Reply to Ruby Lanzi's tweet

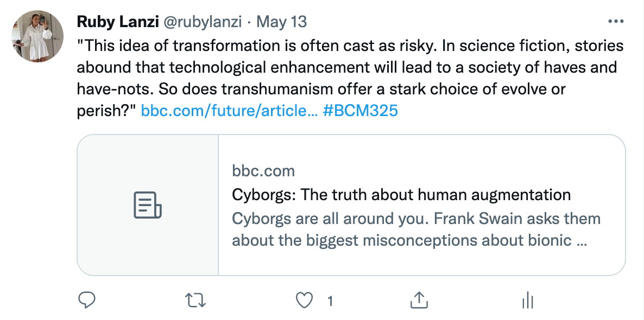pos(87,300)
